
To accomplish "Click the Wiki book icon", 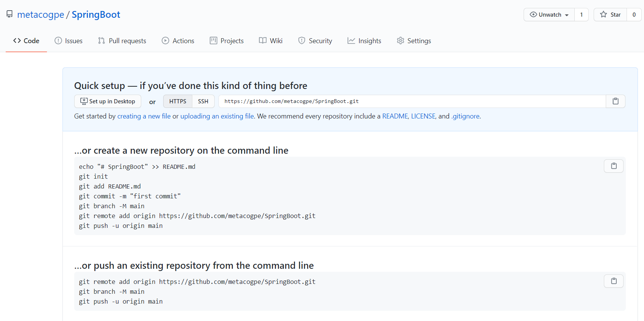I will [263, 41].
